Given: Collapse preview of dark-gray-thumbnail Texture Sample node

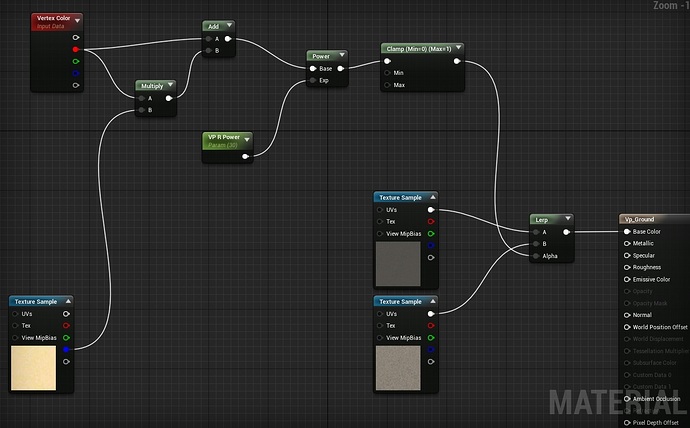Looking at the screenshot, I should click(433, 197).
